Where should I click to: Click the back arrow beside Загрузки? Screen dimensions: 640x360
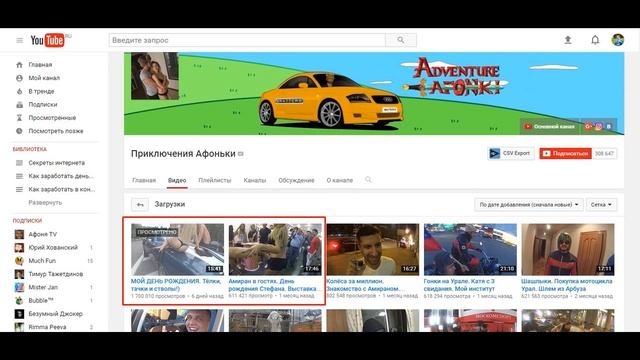[x=140, y=204]
